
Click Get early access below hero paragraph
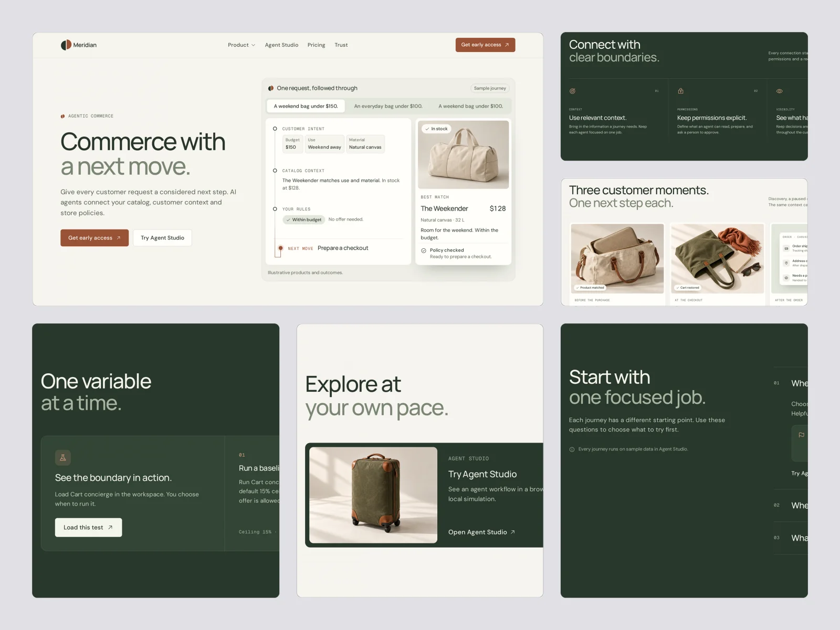point(94,238)
